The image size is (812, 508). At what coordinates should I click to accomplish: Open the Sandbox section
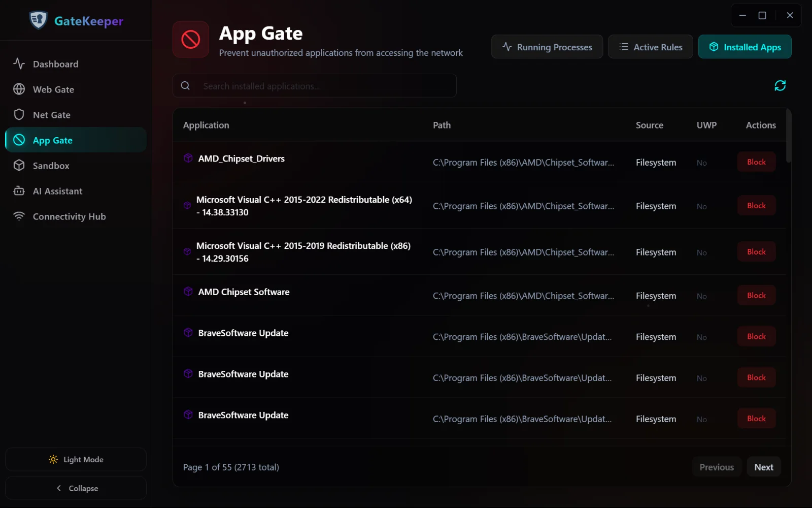[76, 166]
